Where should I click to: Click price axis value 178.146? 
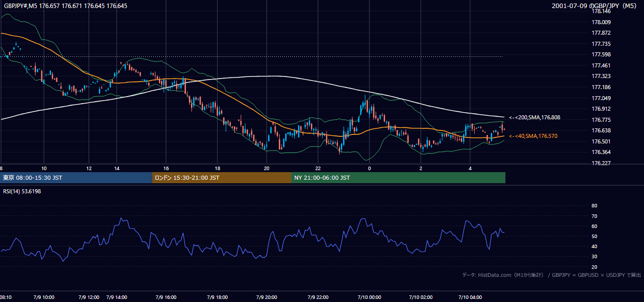(601, 11)
